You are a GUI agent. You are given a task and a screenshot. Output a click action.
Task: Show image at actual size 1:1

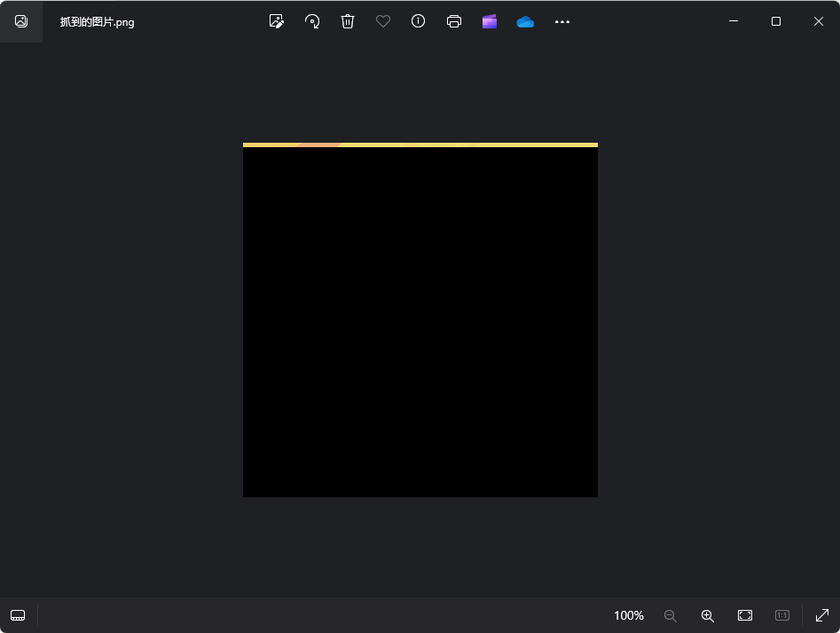[x=782, y=615]
